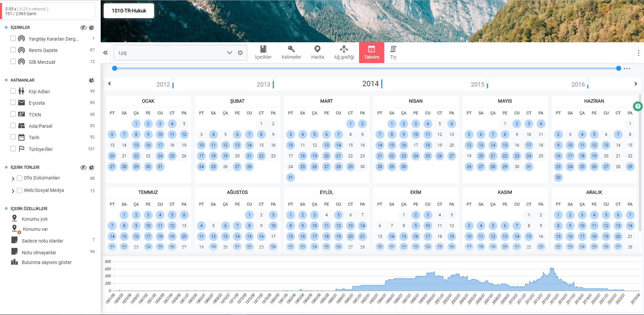
Task: Clear the Lpg search with the x icon
Action: point(240,53)
